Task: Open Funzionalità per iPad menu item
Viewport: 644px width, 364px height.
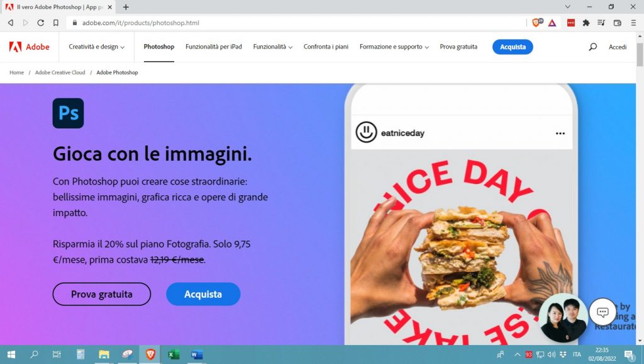Action: 213,47
